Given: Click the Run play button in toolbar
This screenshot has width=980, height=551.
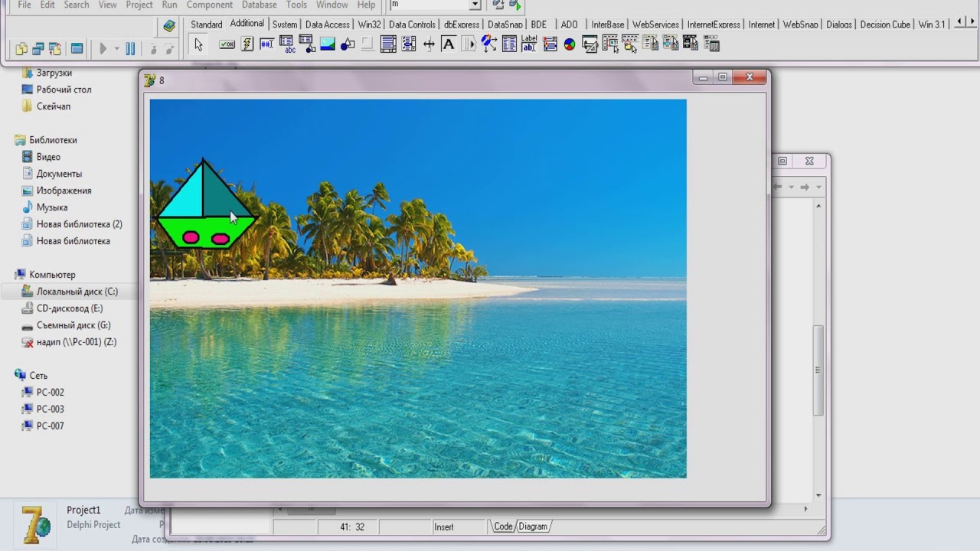Looking at the screenshot, I should coord(103,49).
